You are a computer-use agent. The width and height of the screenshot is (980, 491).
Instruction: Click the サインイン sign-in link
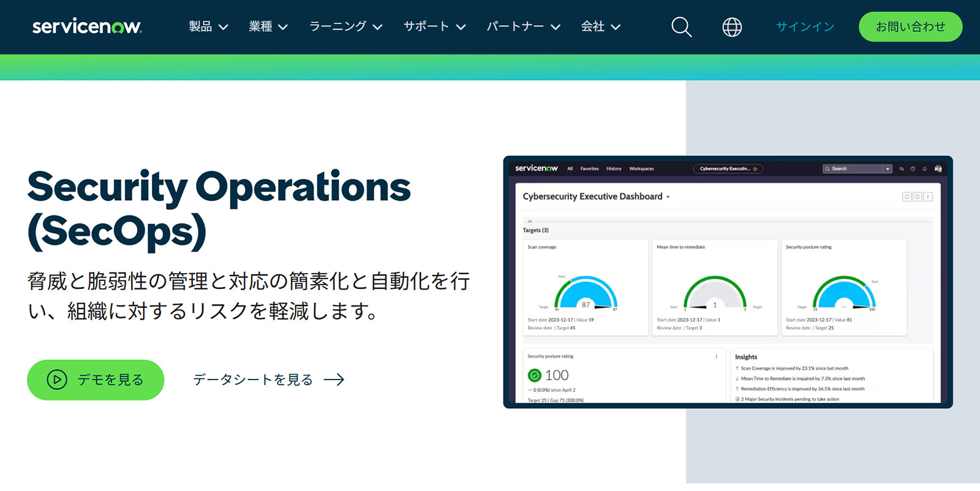pos(805,26)
